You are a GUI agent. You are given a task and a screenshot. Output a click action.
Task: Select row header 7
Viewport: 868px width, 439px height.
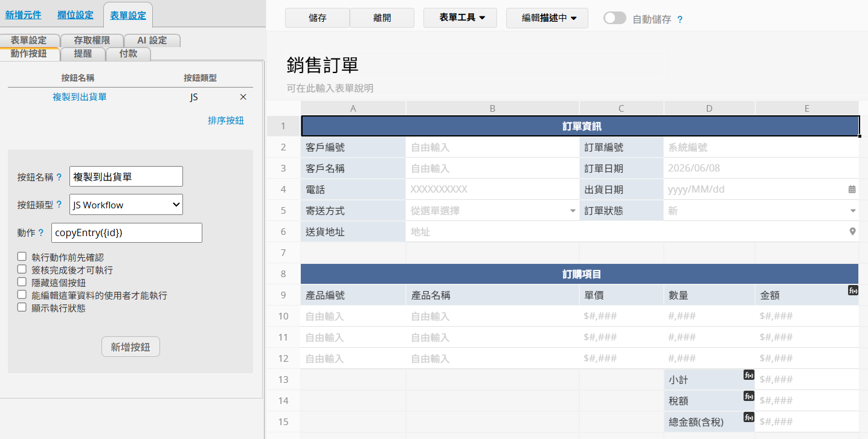pyautogui.click(x=283, y=252)
